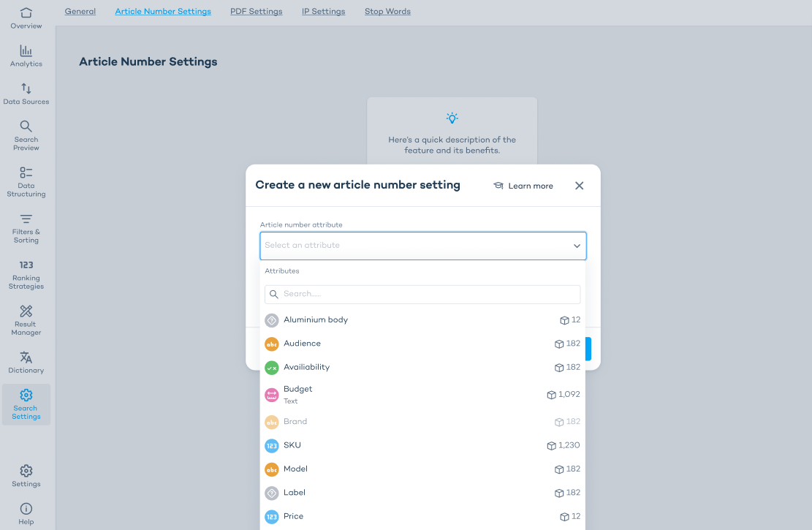
Task: Click the lightbulb tip icon
Action: point(452,118)
